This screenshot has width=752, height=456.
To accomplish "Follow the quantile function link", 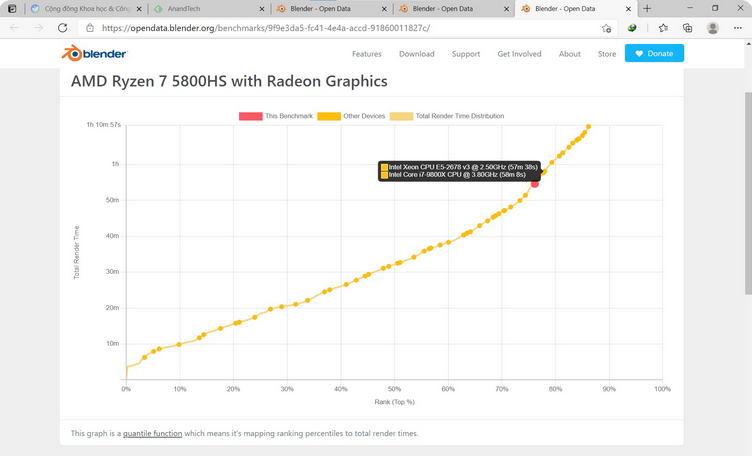I will [153, 434].
